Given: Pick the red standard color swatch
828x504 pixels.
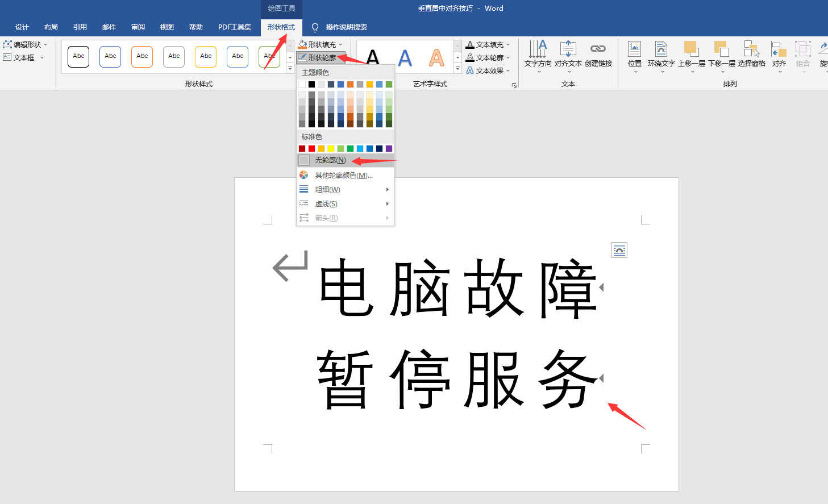Looking at the screenshot, I should click(311, 148).
